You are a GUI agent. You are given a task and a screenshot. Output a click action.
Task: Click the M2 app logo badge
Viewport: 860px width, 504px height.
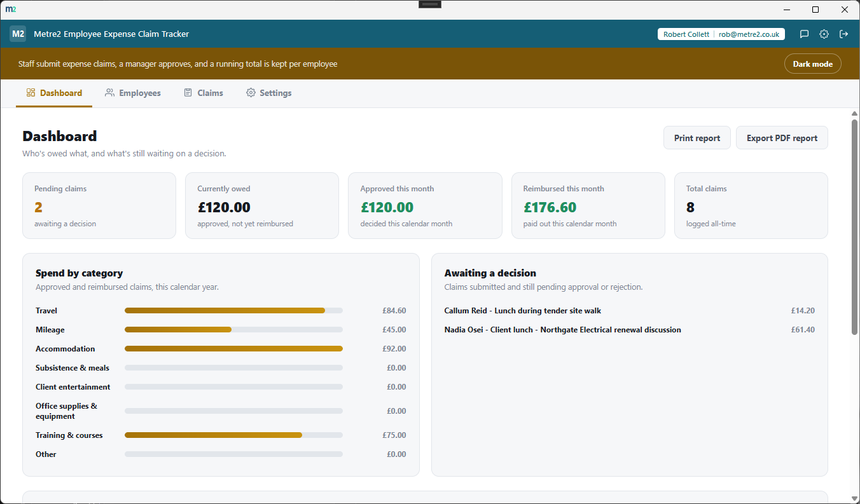[x=18, y=34]
